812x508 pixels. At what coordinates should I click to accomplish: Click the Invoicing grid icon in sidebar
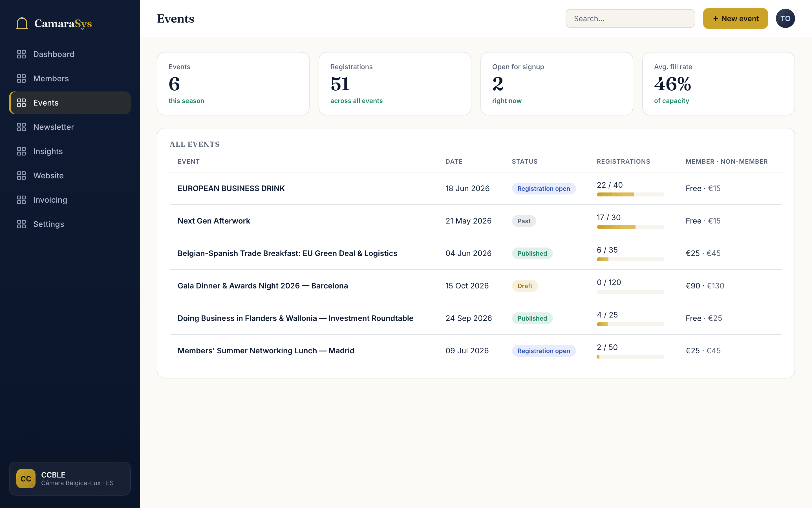pos(21,200)
